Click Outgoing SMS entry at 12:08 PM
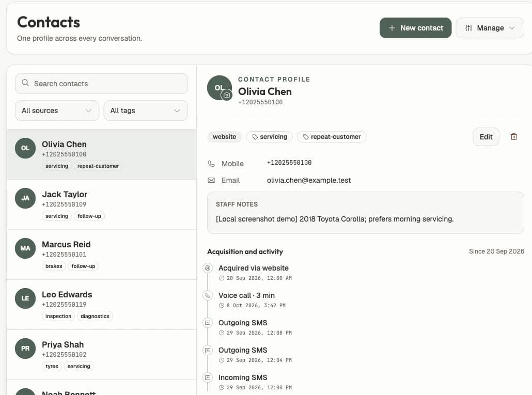Image resolution: width=532 pixels, height=395 pixels. pyautogui.click(x=243, y=323)
